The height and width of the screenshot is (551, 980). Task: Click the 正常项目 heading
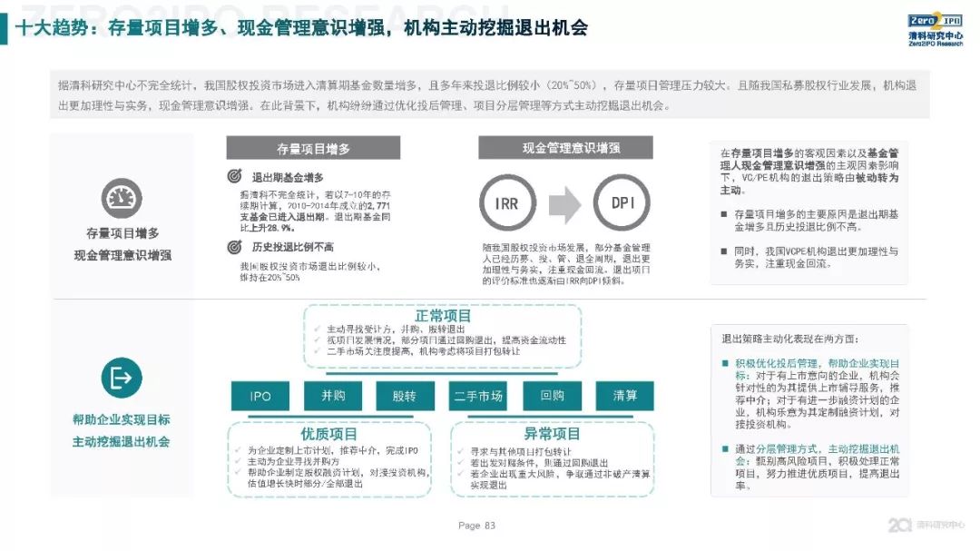pyautogui.click(x=443, y=316)
